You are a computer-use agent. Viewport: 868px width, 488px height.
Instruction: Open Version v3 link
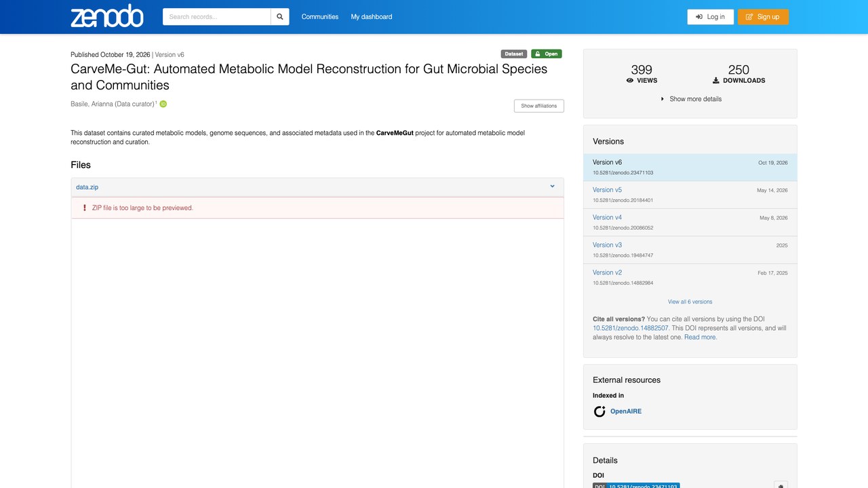point(607,245)
